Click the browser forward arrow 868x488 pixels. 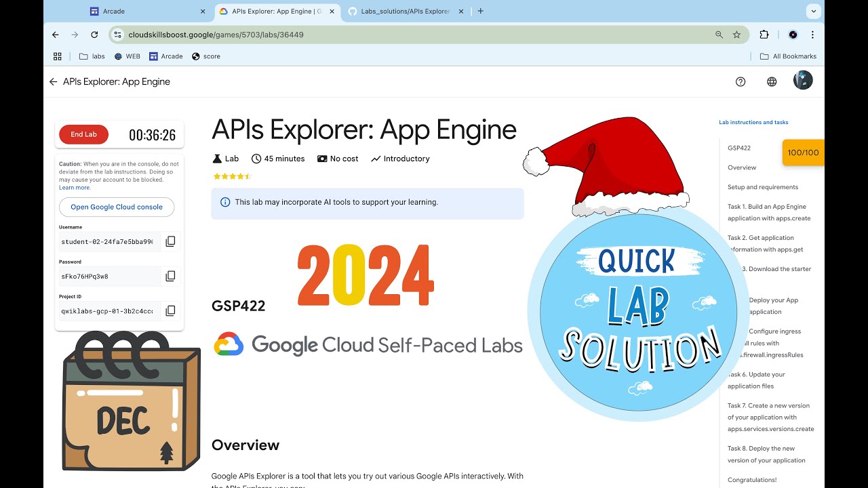(x=75, y=35)
